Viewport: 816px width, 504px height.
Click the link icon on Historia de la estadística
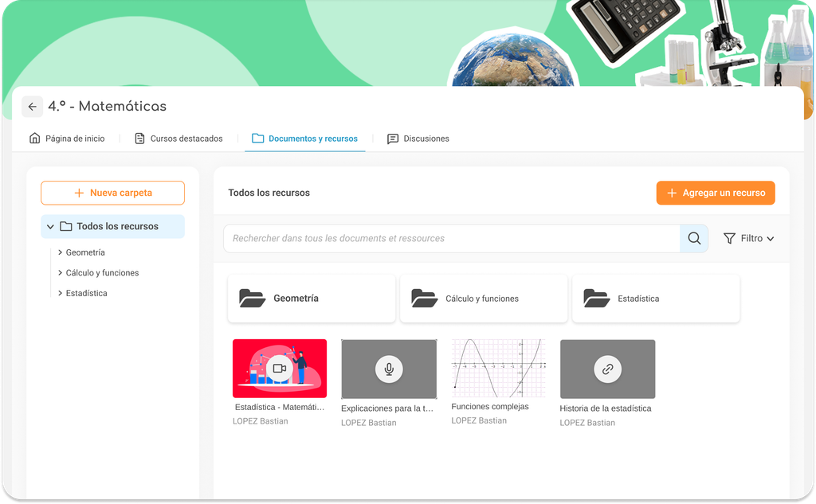[607, 369]
